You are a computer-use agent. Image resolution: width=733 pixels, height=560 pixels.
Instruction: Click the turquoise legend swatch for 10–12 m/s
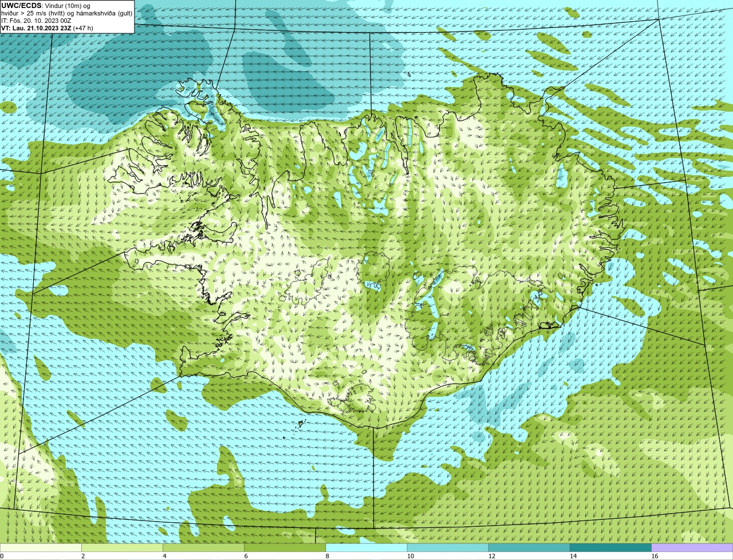pyautogui.click(x=448, y=548)
